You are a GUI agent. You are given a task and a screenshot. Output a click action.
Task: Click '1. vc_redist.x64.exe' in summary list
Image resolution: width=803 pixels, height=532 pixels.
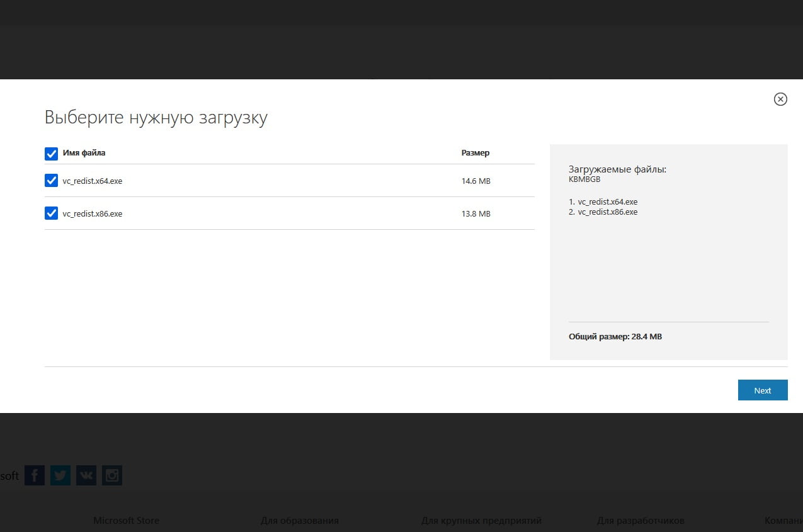[x=603, y=202]
